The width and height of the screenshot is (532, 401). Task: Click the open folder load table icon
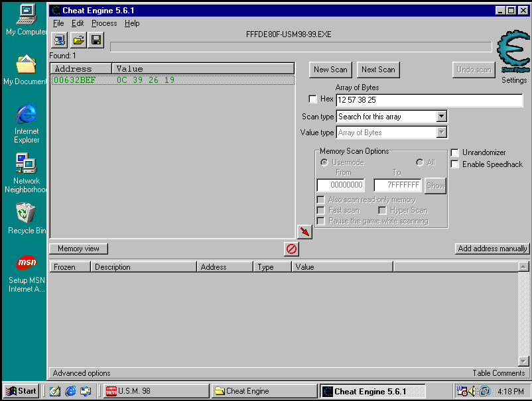(78, 40)
